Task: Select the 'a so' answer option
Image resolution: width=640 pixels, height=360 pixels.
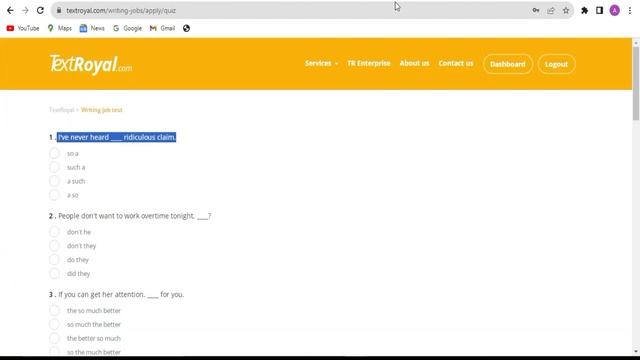Action: click(54, 195)
